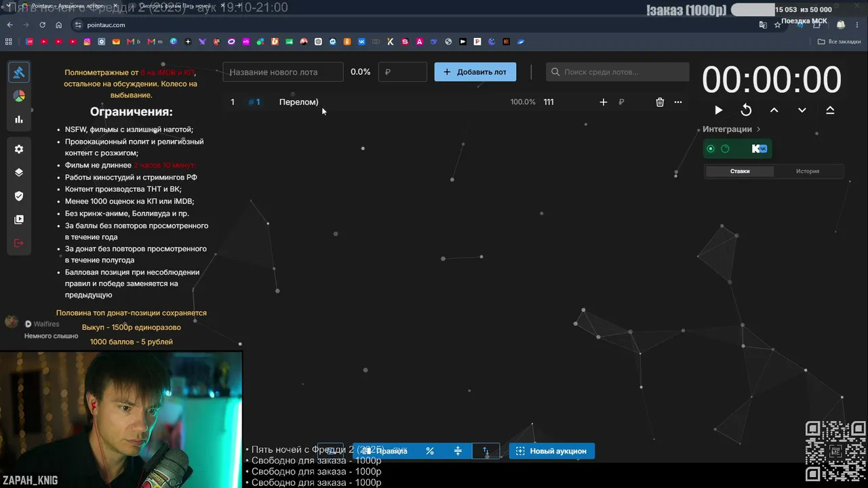Open the apps grid in bookmarks bar
Image resolution: width=868 pixels, height=488 pixels.
9,42
